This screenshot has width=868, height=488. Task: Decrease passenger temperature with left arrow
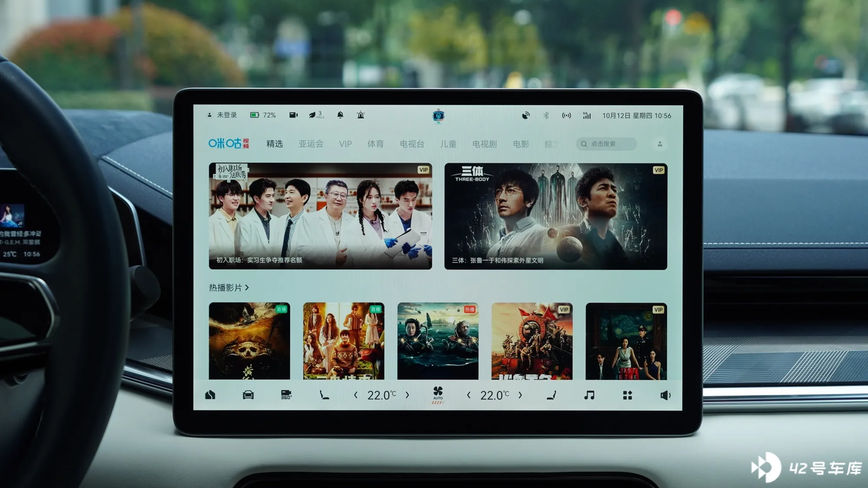(468, 395)
